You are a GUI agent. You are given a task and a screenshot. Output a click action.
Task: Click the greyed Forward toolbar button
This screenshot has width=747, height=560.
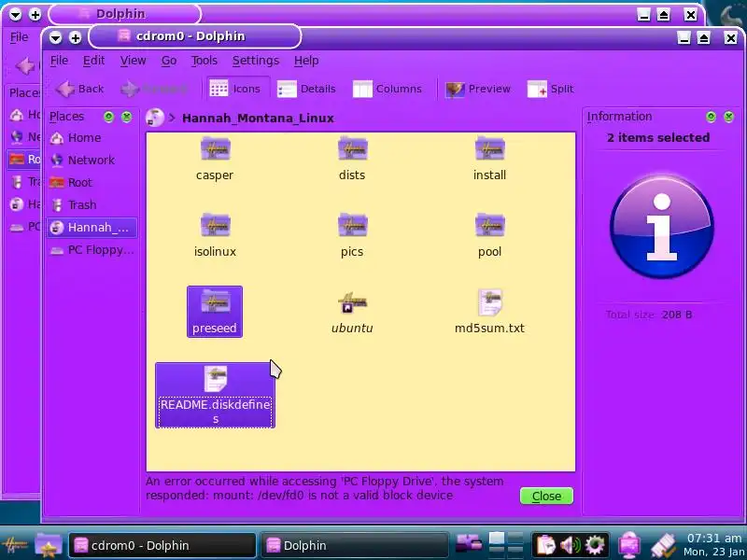point(154,89)
